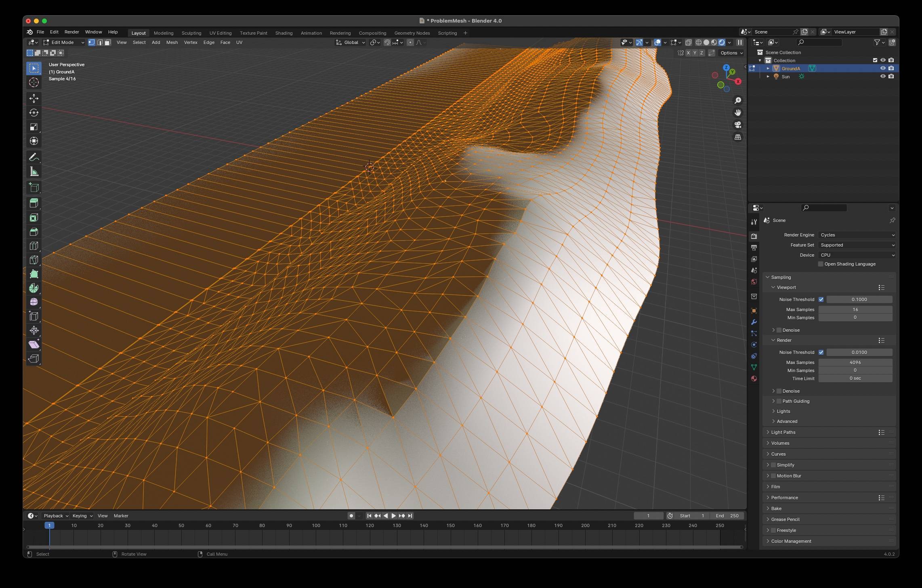Viewport: 922px width, 588px height.
Task: Click Viewport Max Samples field showing 16
Action: [x=855, y=310]
